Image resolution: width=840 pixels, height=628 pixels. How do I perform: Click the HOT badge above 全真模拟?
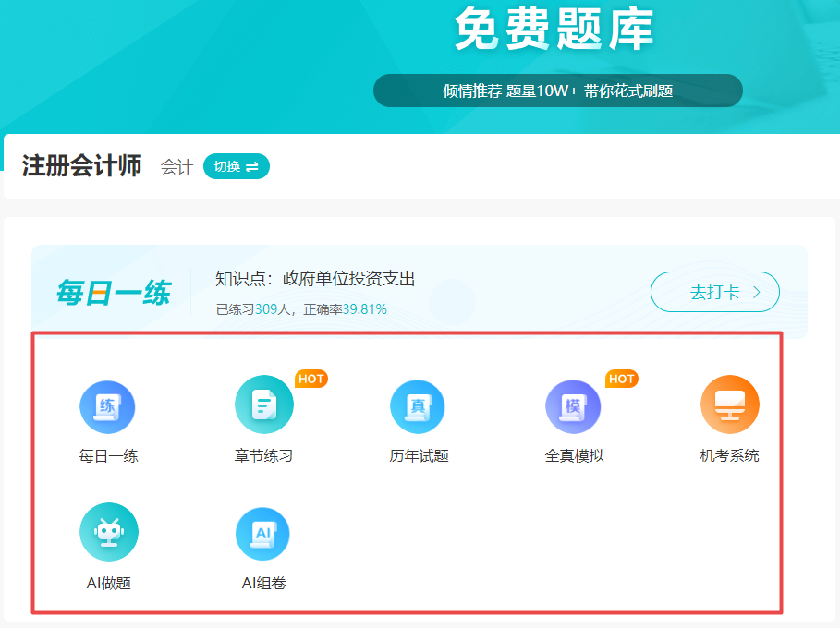pos(622,379)
